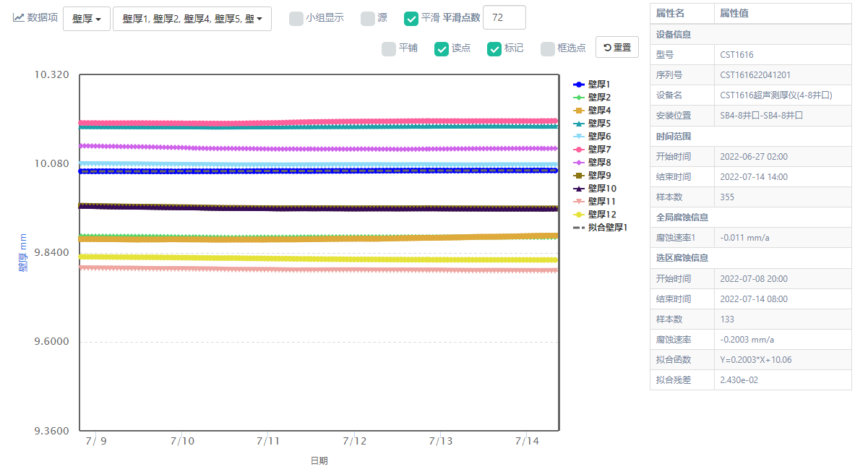Click the 9.6000 y-axis tick label

coord(51,342)
